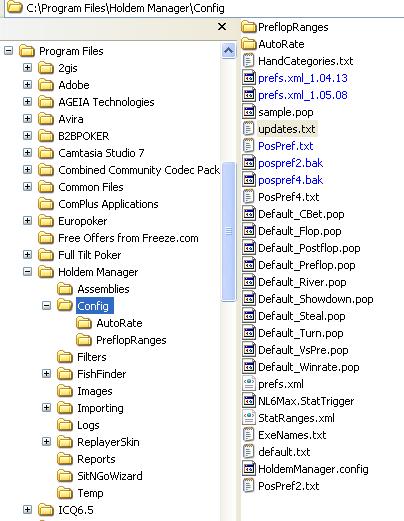404x521 pixels.
Task: Select the prefs.xml_1.05.08 file name
Action: pyautogui.click(x=303, y=95)
